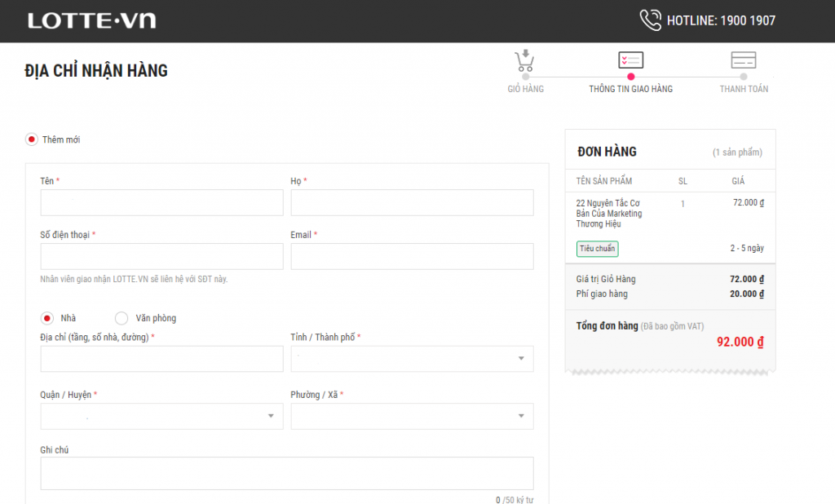835x504 pixels.
Task: Click the delivery information checklist icon
Action: tap(630, 60)
